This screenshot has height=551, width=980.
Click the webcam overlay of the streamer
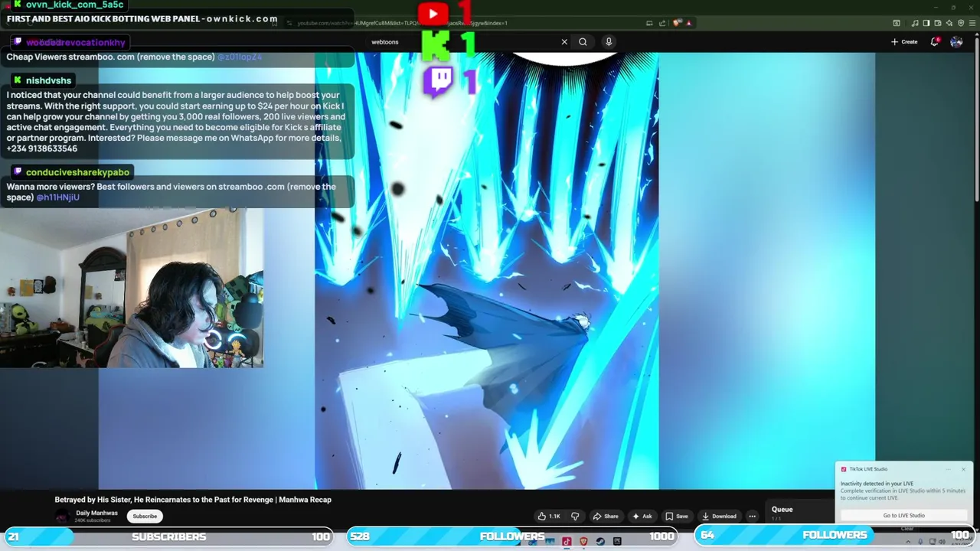coord(131,288)
